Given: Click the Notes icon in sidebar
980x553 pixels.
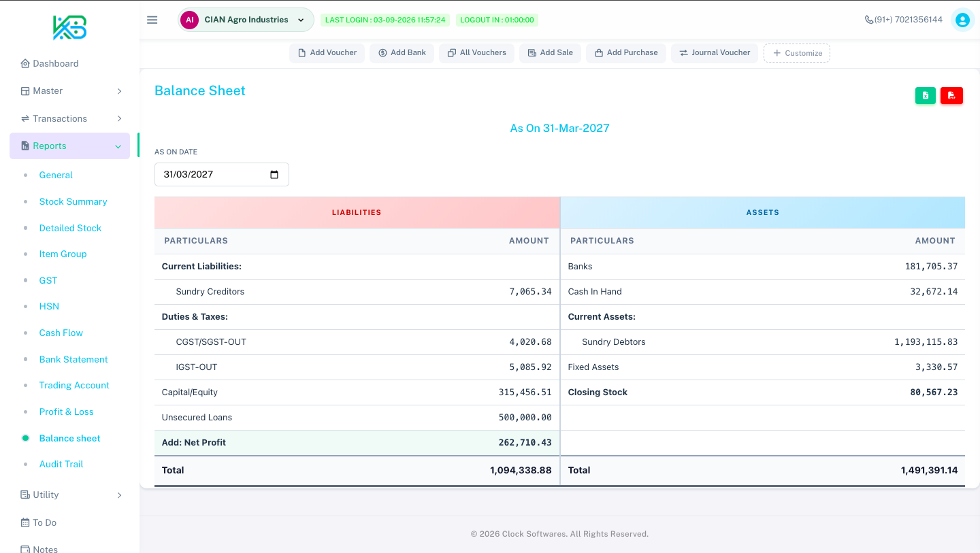Looking at the screenshot, I should (x=25, y=549).
